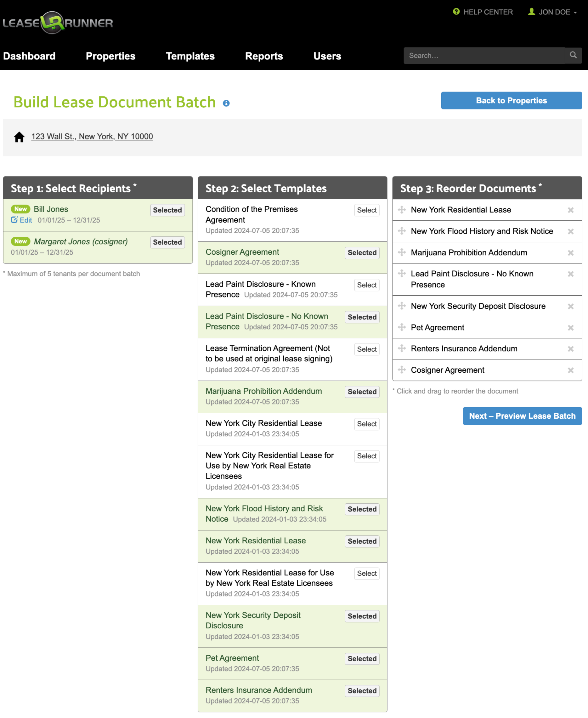Image resolution: width=588 pixels, height=718 pixels.
Task: Deselect the Renters Insurance Addendum template
Action: click(362, 691)
